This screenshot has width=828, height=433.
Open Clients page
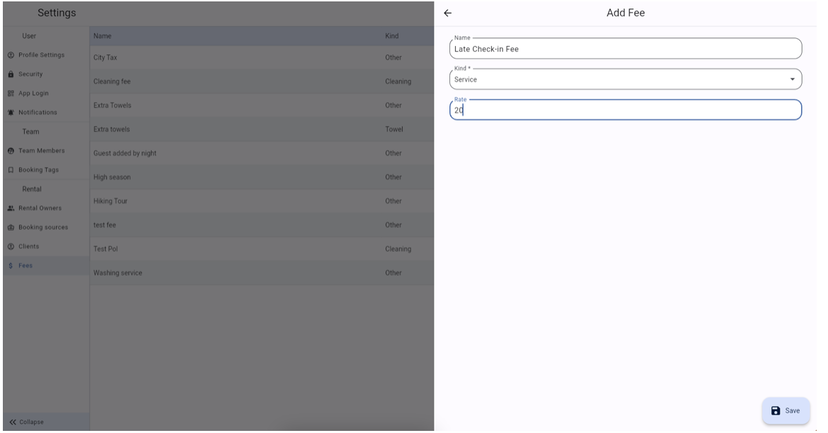coord(46,247)
